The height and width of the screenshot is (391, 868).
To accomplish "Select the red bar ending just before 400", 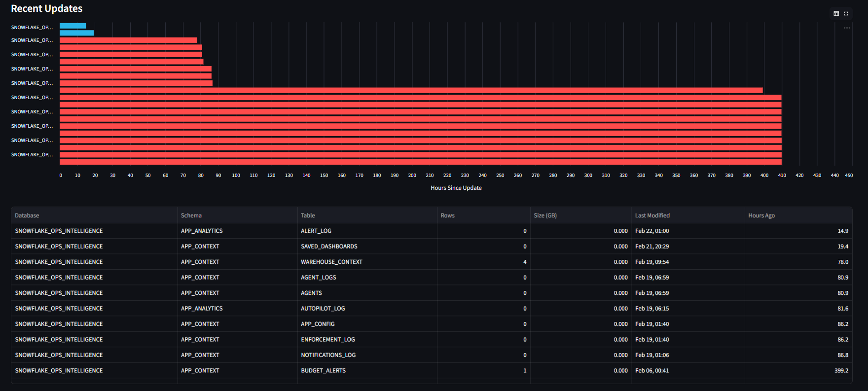I will [x=411, y=90].
